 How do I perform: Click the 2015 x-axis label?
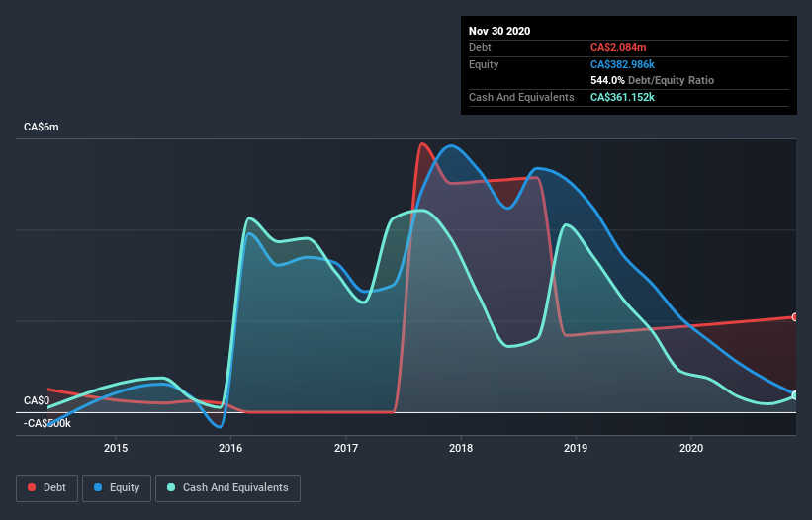[116, 448]
